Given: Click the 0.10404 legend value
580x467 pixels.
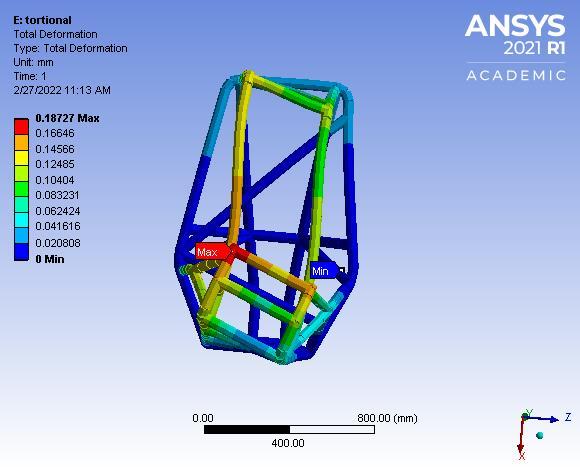Looking at the screenshot, I should pos(55,180).
